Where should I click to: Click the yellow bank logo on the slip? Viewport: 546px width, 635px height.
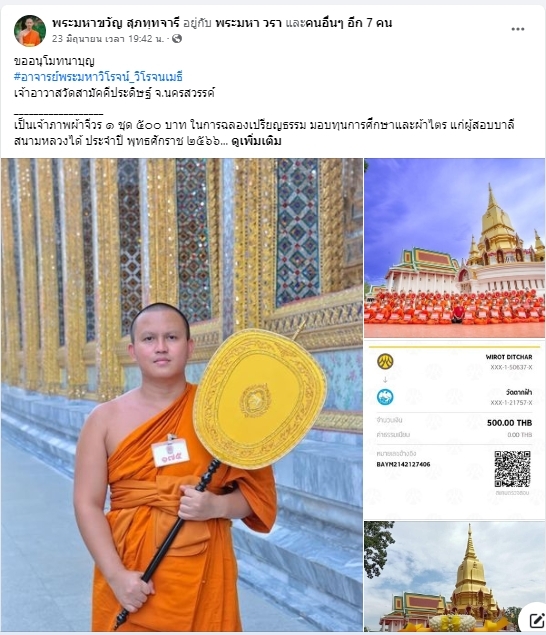[x=385, y=361]
